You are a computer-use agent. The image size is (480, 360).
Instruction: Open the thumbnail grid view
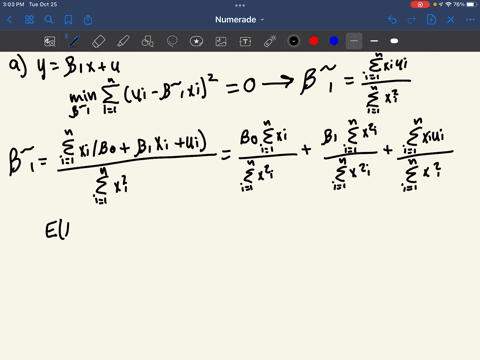click(x=29, y=20)
